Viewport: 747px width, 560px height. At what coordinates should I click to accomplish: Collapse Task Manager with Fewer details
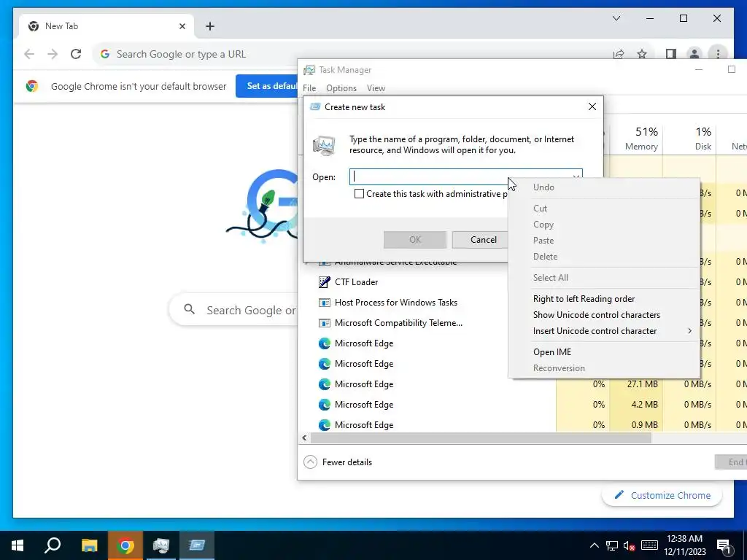click(338, 462)
